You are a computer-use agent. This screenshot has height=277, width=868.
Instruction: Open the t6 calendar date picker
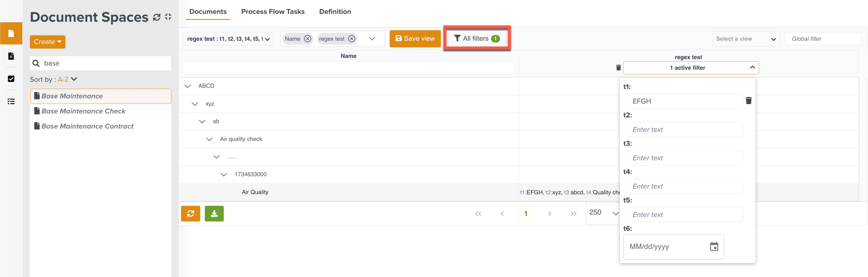714,247
